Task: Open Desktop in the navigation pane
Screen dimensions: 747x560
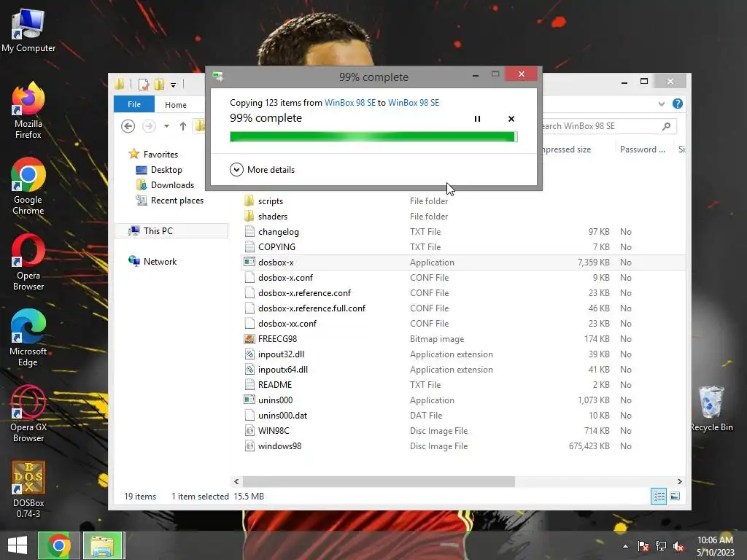Action: pos(166,170)
